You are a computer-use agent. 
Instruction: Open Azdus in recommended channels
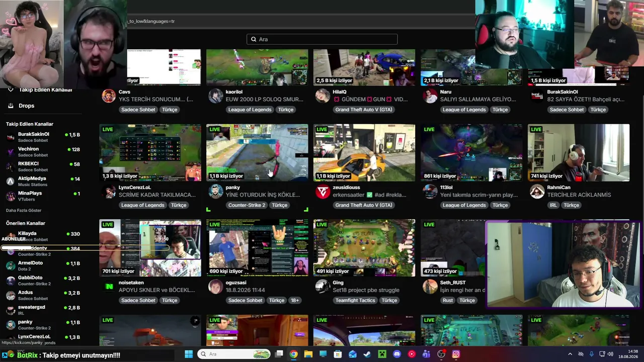click(x=43, y=295)
